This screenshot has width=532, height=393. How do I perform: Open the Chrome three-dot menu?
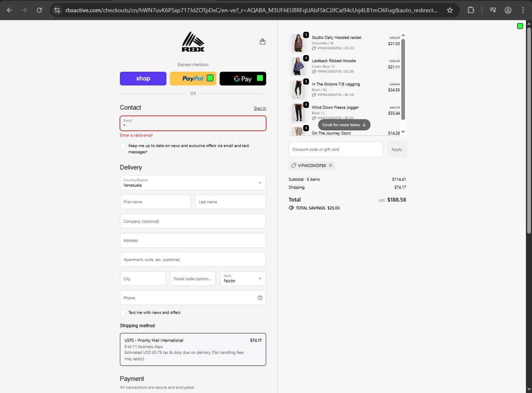coord(523,10)
